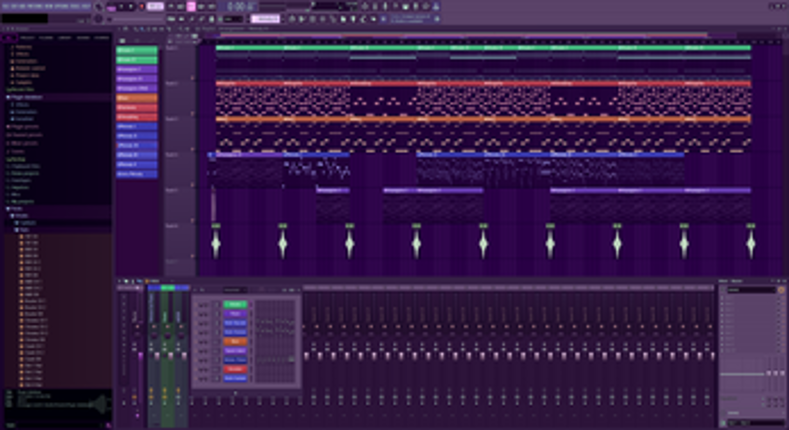This screenshot has width=789, height=430.
Task: Click the master fader in the mixer
Action: 140,356
